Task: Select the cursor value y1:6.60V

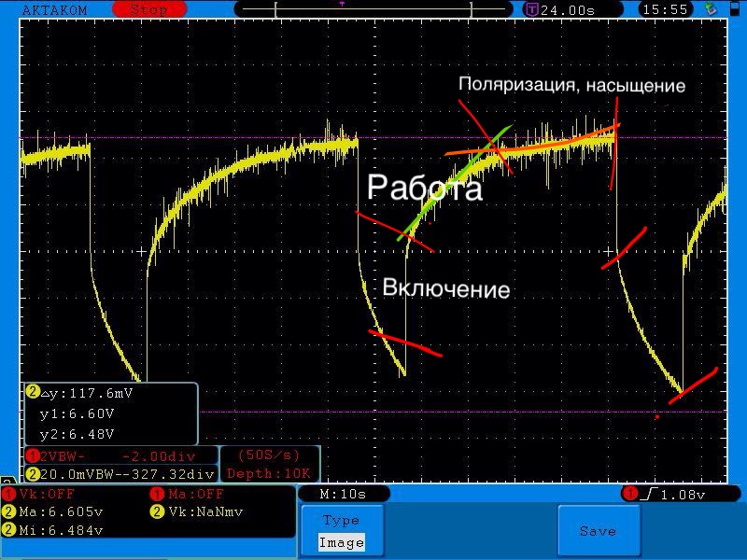Action: [78, 413]
